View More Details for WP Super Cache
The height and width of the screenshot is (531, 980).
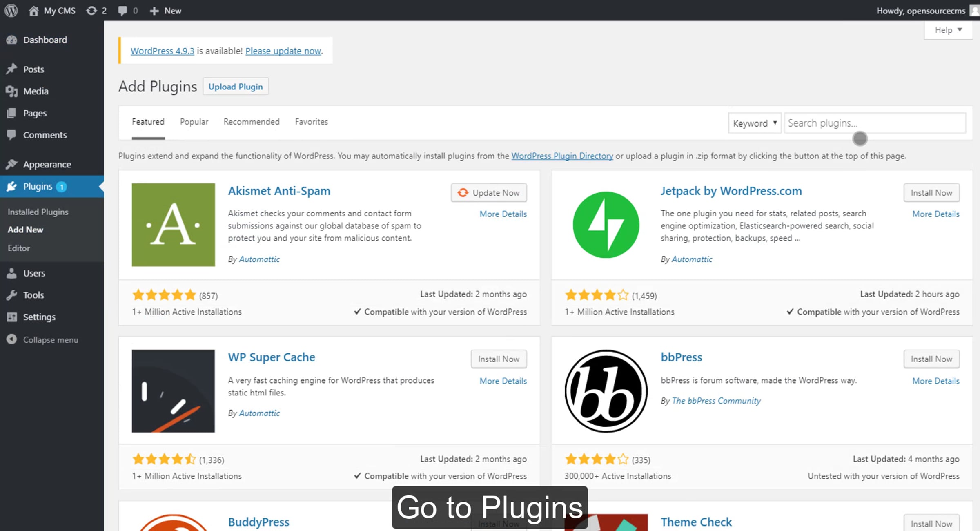pyautogui.click(x=503, y=381)
